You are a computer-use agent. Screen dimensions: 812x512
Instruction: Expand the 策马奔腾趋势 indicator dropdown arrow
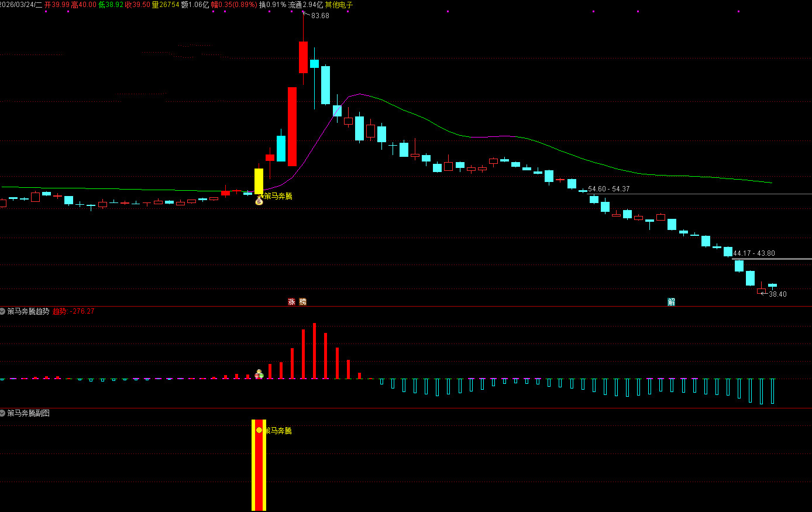(x=3, y=311)
